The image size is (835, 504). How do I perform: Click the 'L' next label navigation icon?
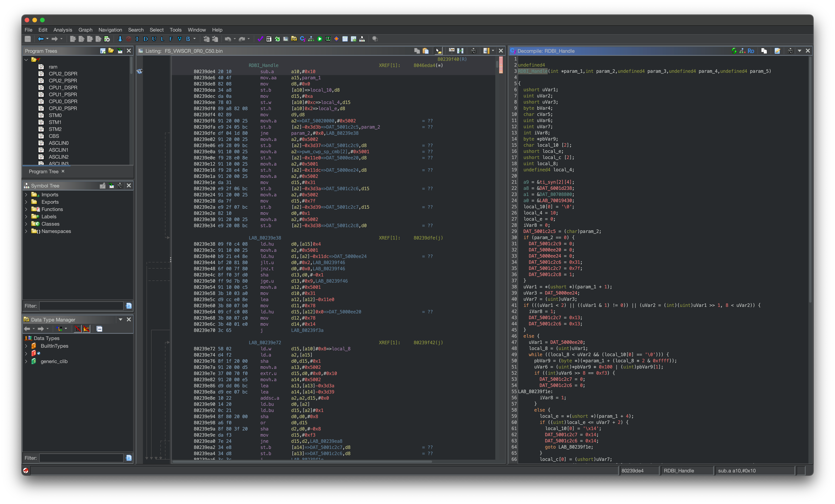point(162,39)
